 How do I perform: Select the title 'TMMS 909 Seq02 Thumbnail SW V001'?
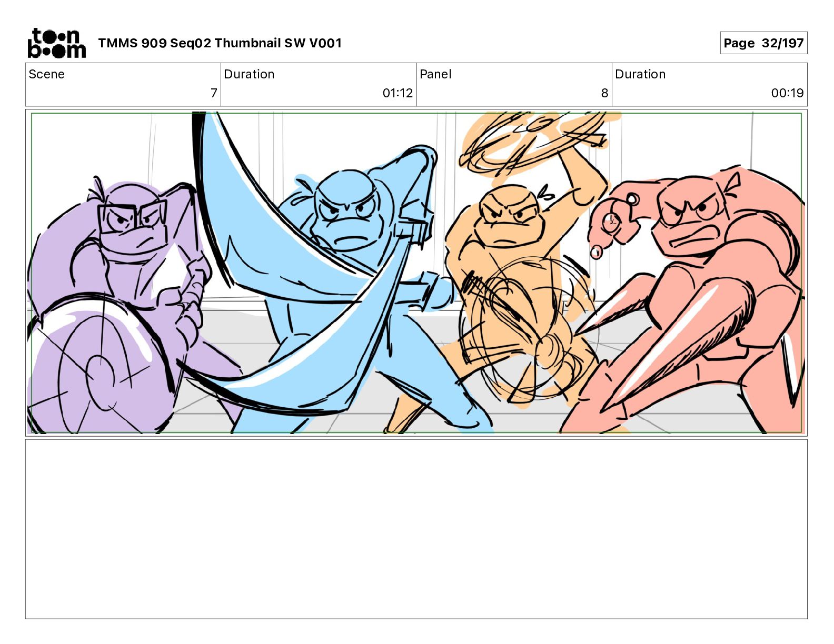tap(220, 43)
